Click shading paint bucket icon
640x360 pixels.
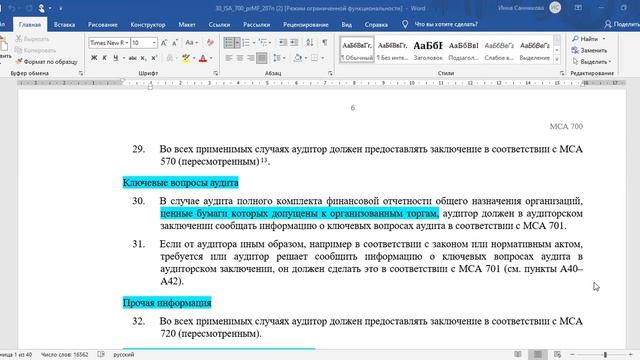pyautogui.click(x=298, y=58)
